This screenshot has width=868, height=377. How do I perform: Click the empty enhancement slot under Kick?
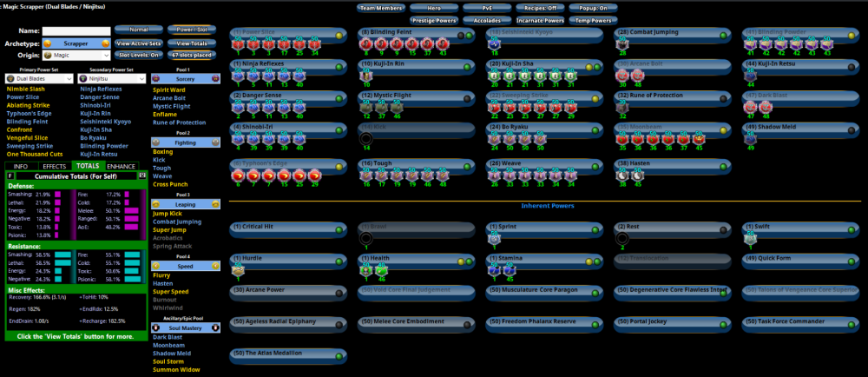pyautogui.click(x=365, y=138)
